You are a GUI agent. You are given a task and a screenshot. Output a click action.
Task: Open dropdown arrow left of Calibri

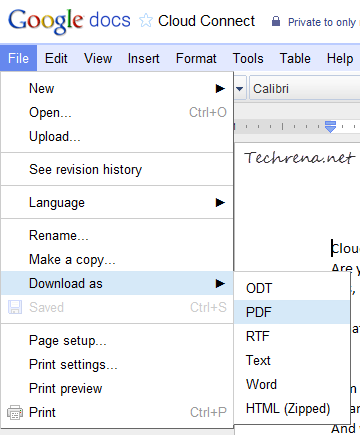[240, 89]
